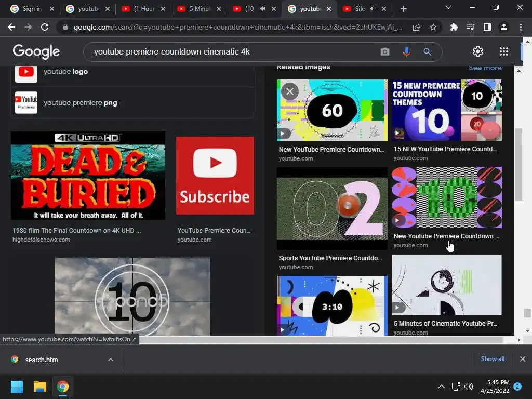The image size is (532, 399).
Task: Expand options for search.htm download
Action: pos(111,360)
